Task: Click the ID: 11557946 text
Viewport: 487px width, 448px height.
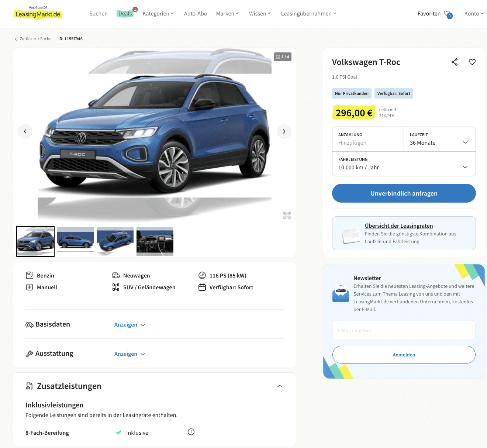Action: (x=70, y=39)
